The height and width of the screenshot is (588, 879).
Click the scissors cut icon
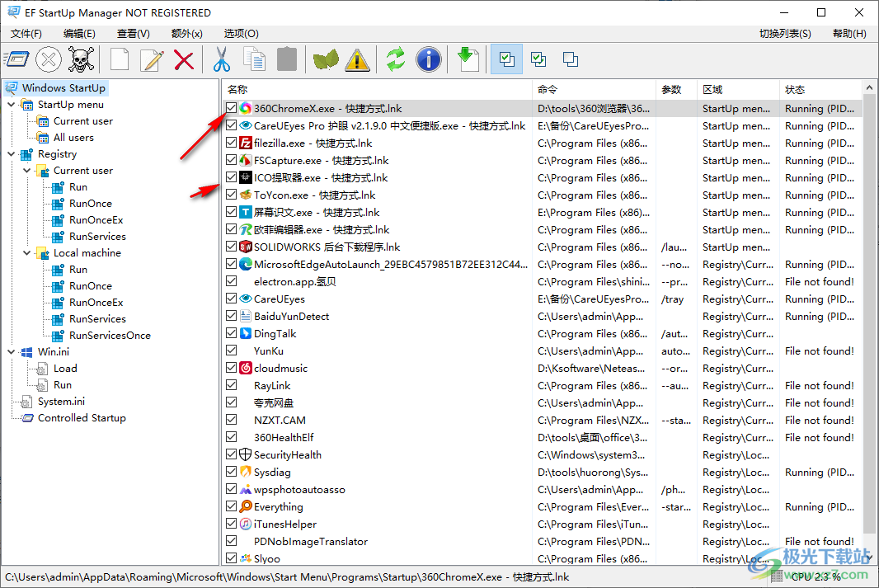(222, 59)
